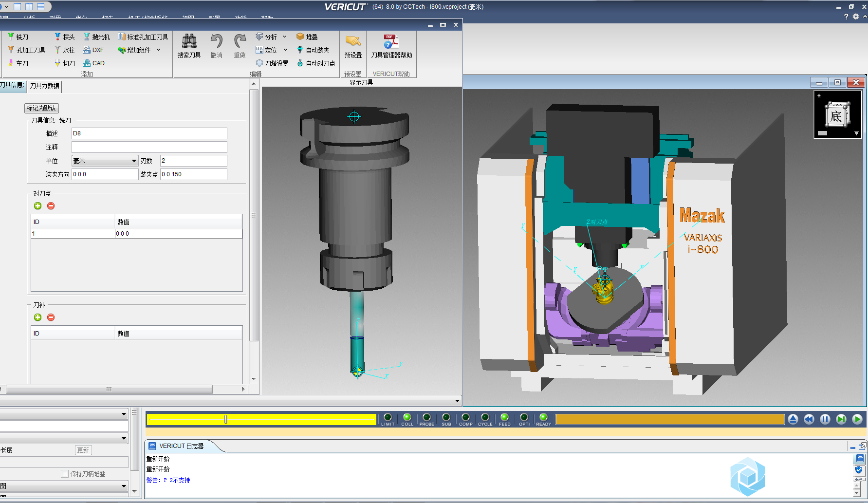Add a hole-making tool (孔加工刀具)

click(26, 50)
